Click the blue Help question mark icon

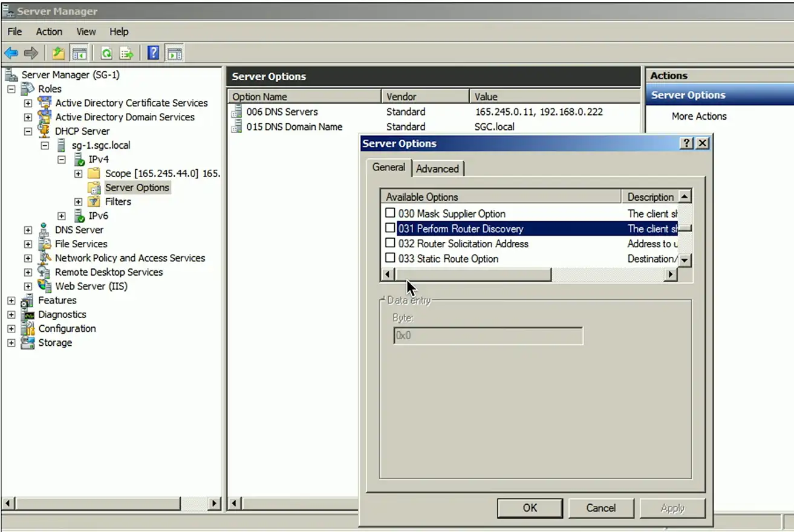coord(154,53)
